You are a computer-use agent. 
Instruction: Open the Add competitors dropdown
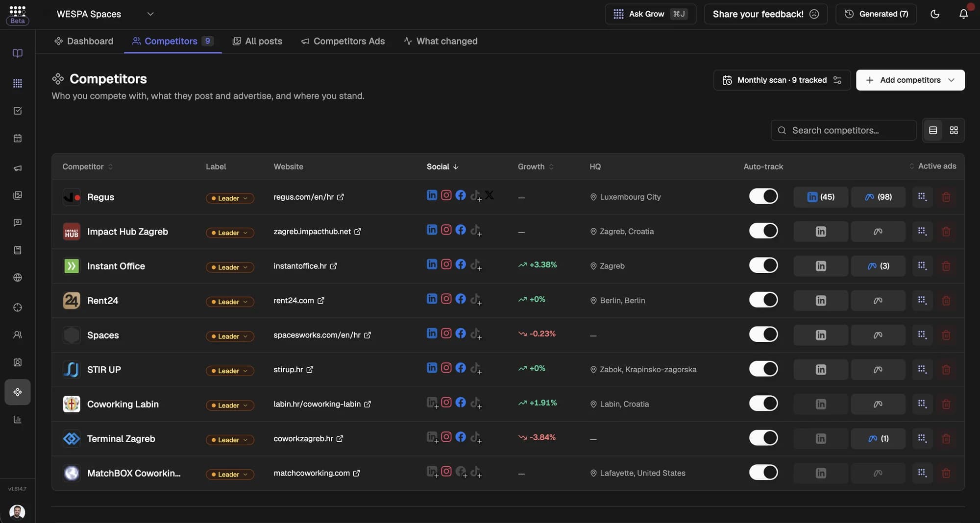(x=910, y=80)
